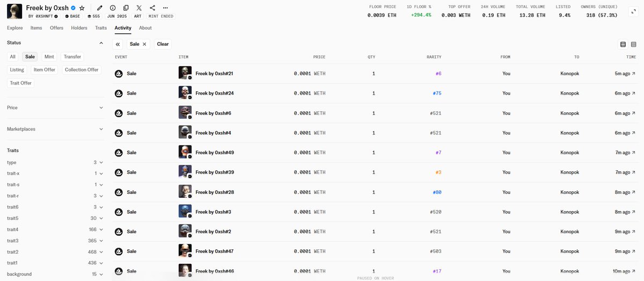
Task: Click the Clear filters button
Action: [163, 44]
